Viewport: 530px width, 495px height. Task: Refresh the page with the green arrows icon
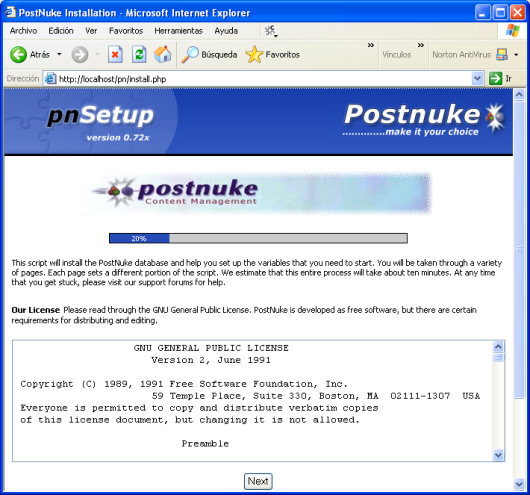[139, 54]
